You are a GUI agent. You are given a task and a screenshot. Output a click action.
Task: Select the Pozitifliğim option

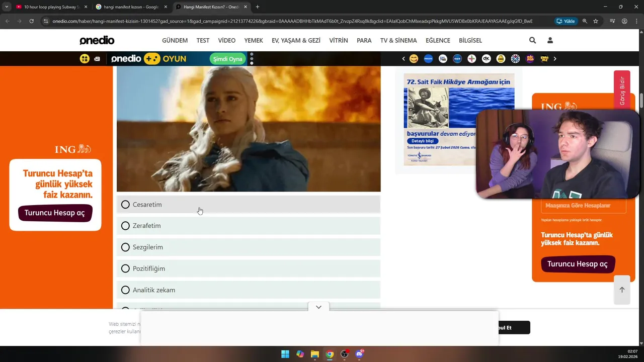[x=249, y=268]
